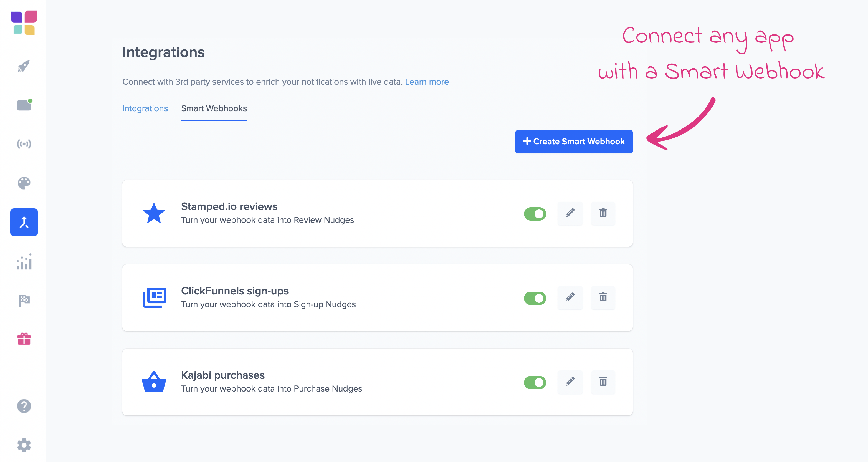Delete the Kajabi purchases webhook
Screen dimensions: 868x462
coord(603,382)
